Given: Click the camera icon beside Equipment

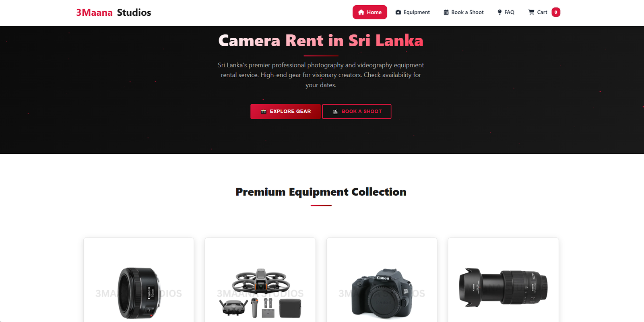Looking at the screenshot, I should tap(398, 12).
